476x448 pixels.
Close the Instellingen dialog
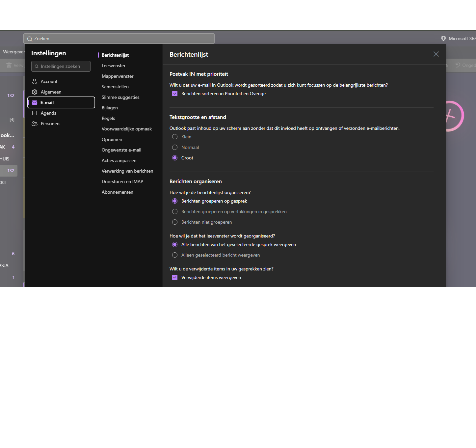pos(436,54)
